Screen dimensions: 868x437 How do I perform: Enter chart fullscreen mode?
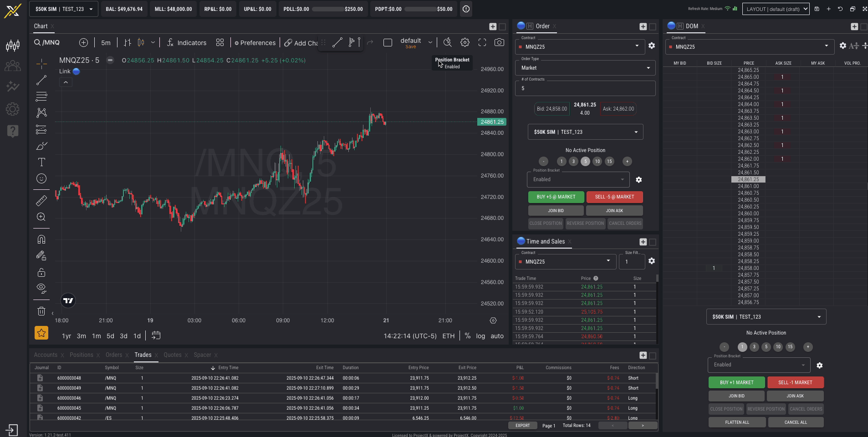tap(482, 42)
